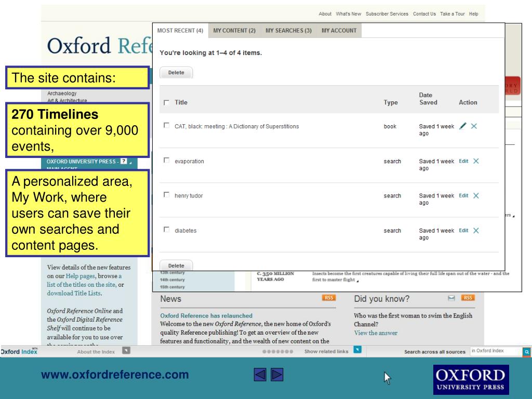Click the Archaeology subject link
Image resolution: width=532 pixels, height=399 pixels.
tap(62, 94)
